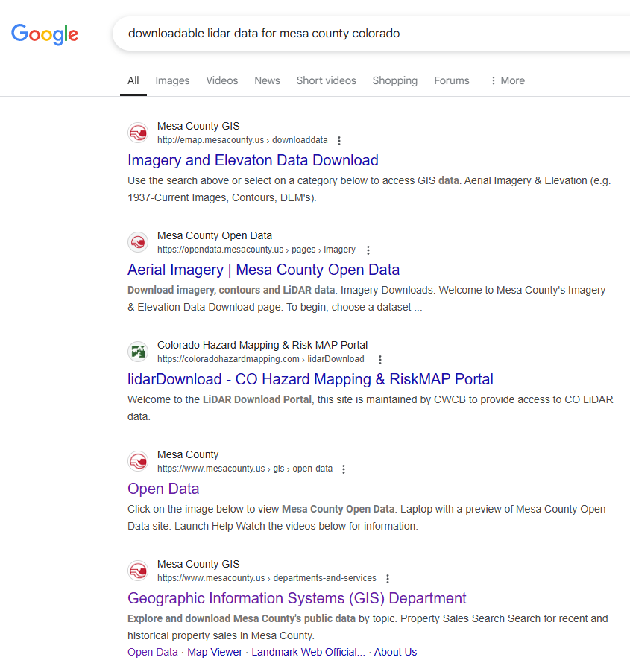This screenshot has height=672, width=630.
Task: Open the three-dot menu on the Aerial Imagery result
Action: [368, 250]
